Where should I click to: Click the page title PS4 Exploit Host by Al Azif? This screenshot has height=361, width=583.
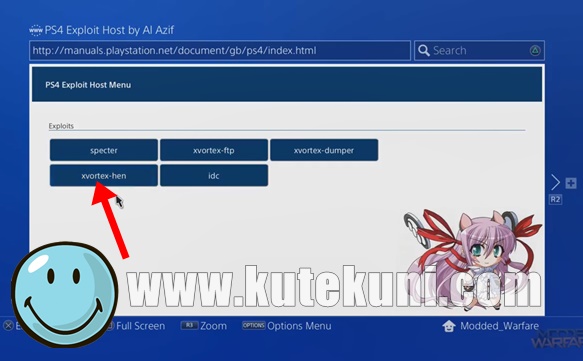coord(109,30)
